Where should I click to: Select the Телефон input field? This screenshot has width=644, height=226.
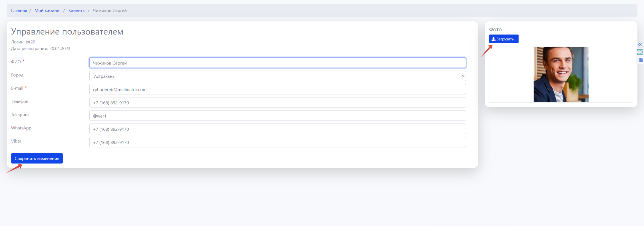pyautogui.click(x=277, y=103)
